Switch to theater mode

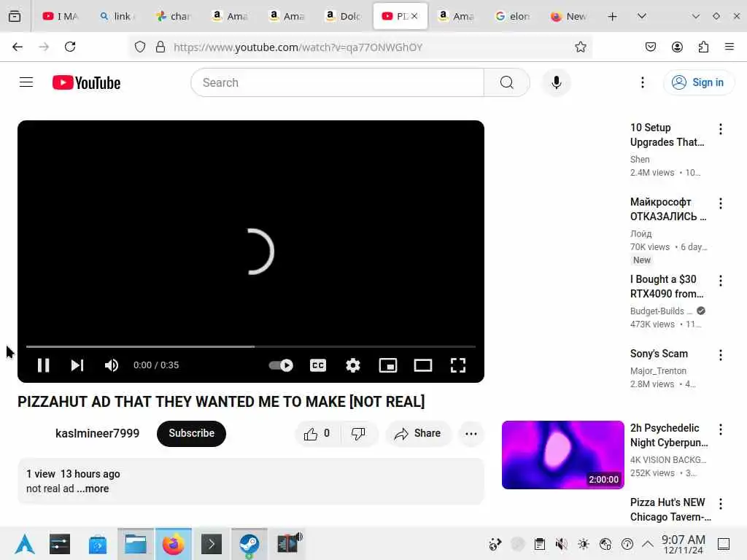pos(422,365)
